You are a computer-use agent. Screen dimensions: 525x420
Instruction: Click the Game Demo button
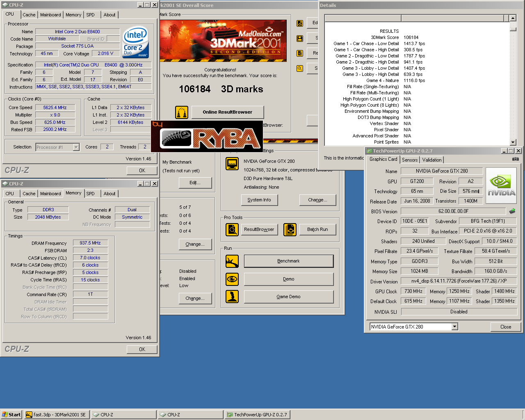(x=289, y=297)
